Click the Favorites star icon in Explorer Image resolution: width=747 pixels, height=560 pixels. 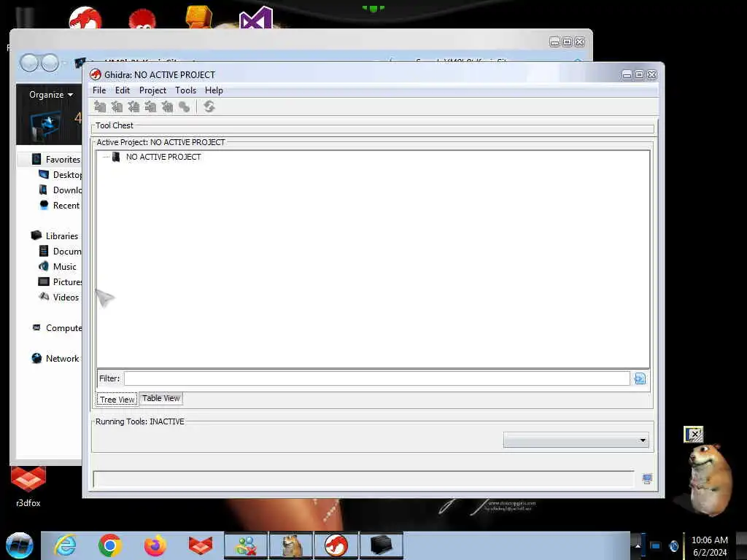click(36, 159)
